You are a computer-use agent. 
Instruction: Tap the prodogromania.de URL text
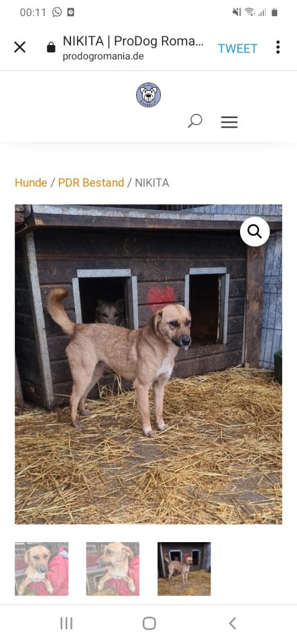click(x=103, y=56)
